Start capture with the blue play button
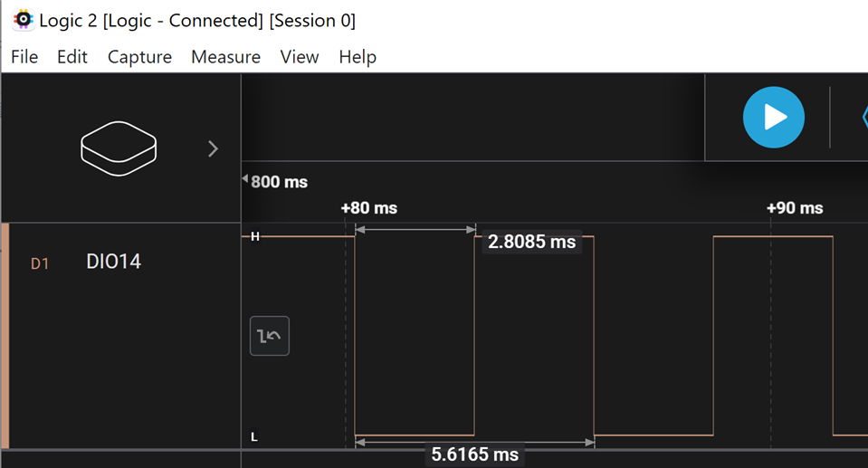This screenshot has width=868, height=468. (773, 117)
